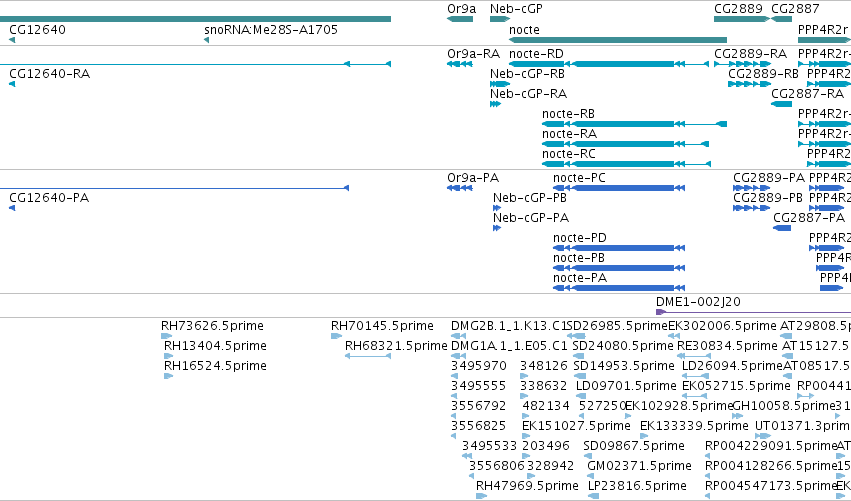Click the DMG1A.1_1.E05.C1 label
The image size is (851, 501).
509,346
